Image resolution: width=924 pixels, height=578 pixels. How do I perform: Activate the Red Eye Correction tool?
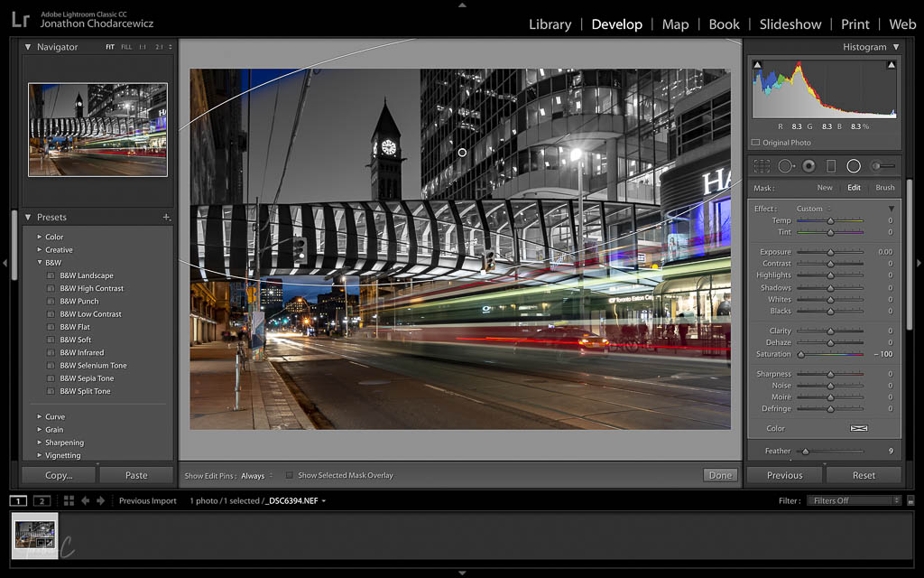click(808, 166)
